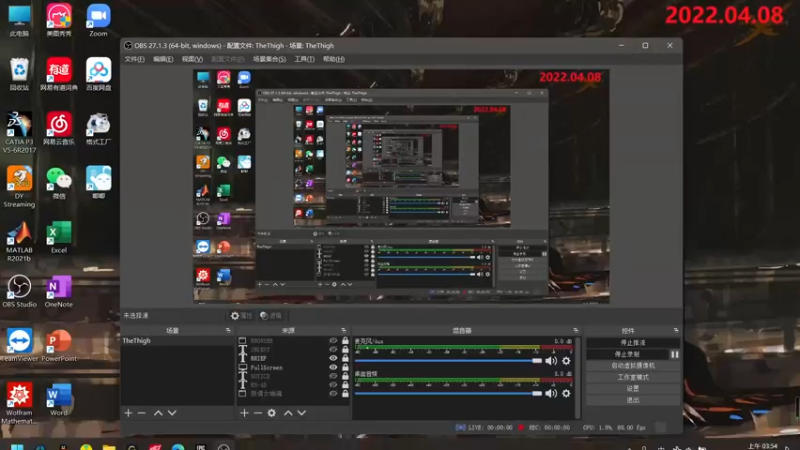Toggle lock on the URGENT source
Viewport: 800px width, 450px height.
(345, 349)
